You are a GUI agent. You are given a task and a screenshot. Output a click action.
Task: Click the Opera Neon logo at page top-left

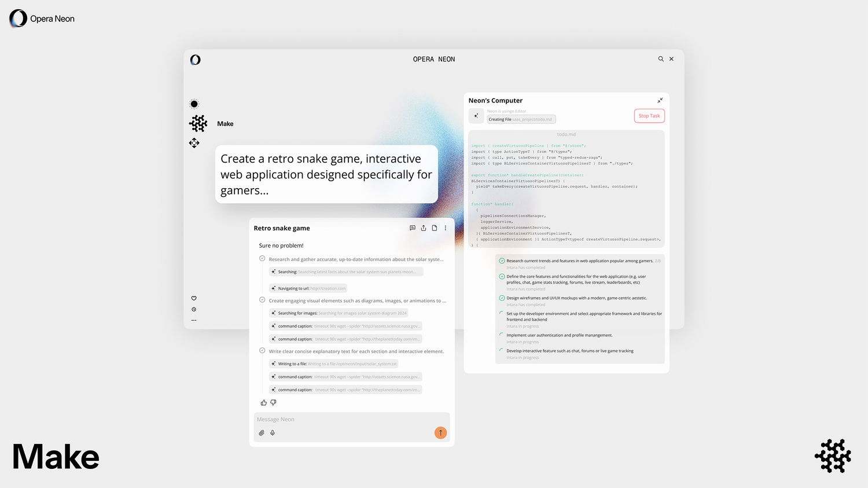click(x=42, y=19)
